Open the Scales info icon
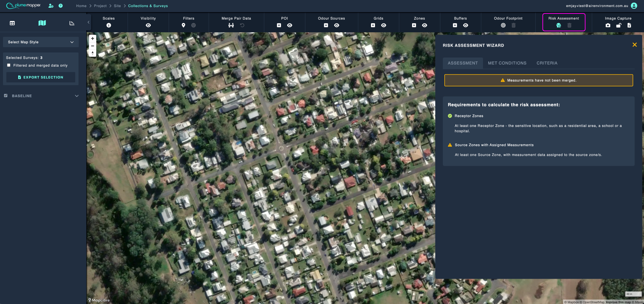The height and width of the screenshot is (304, 644). point(109,25)
